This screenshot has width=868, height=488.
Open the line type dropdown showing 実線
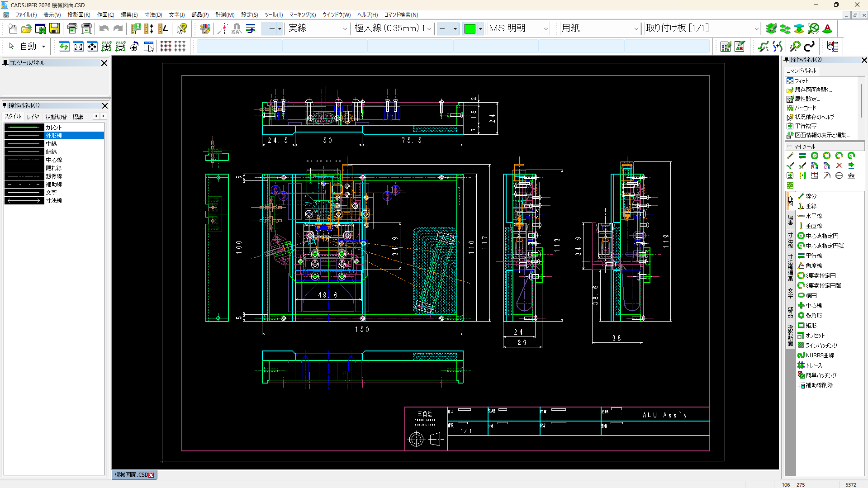tap(318, 28)
